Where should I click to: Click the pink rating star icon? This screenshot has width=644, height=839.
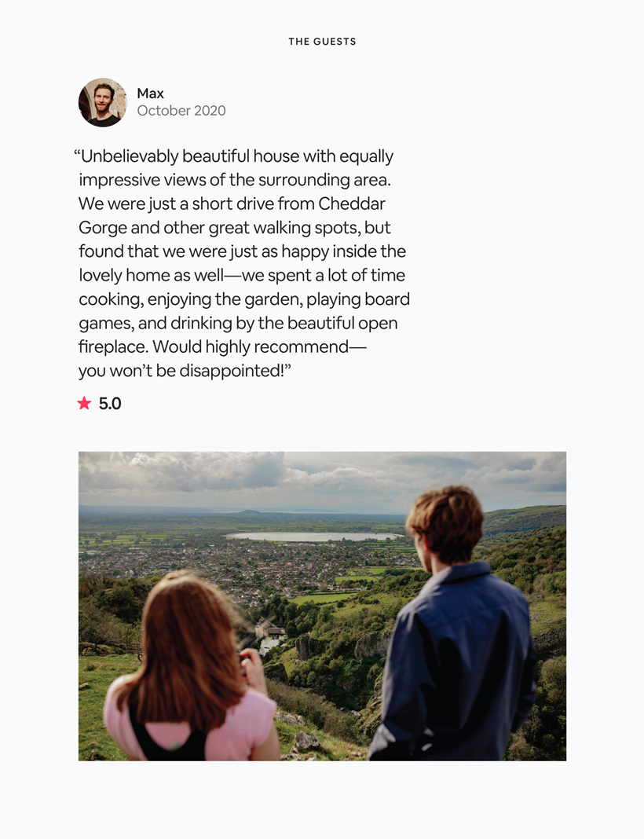click(84, 403)
